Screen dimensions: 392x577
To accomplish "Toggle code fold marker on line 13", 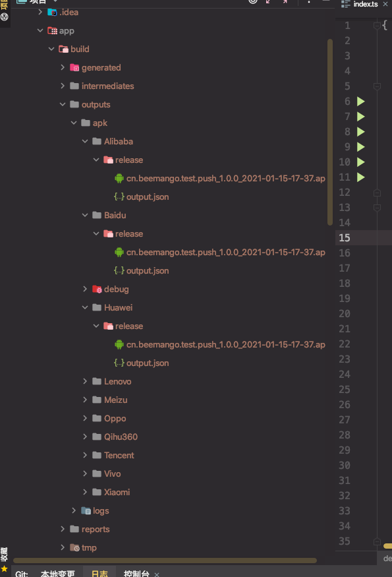I will [x=377, y=208].
